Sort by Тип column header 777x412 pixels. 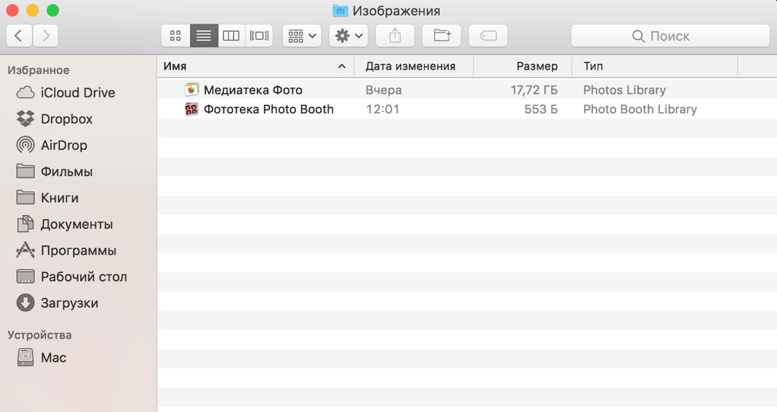click(x=655, y=66)
